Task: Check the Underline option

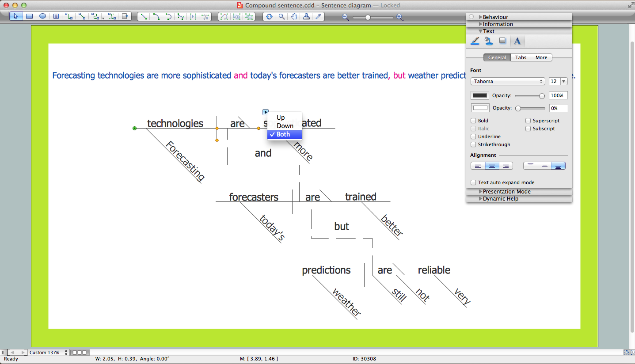Action: [473, 136]
